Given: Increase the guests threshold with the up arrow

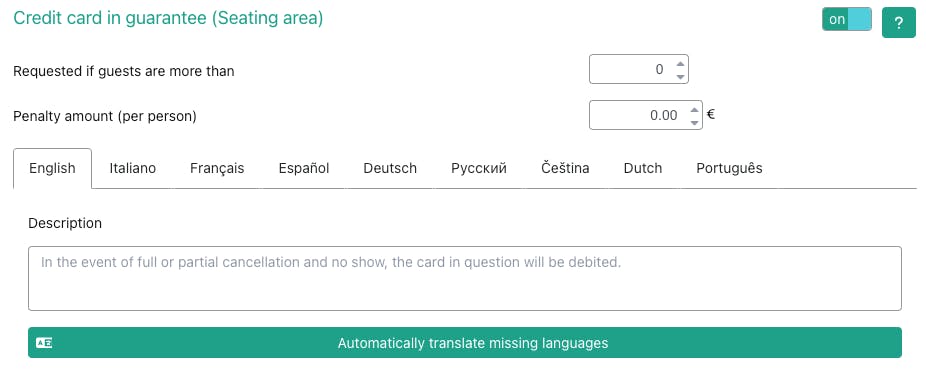Looking at the screenshot, I should [x=680, y=64].
